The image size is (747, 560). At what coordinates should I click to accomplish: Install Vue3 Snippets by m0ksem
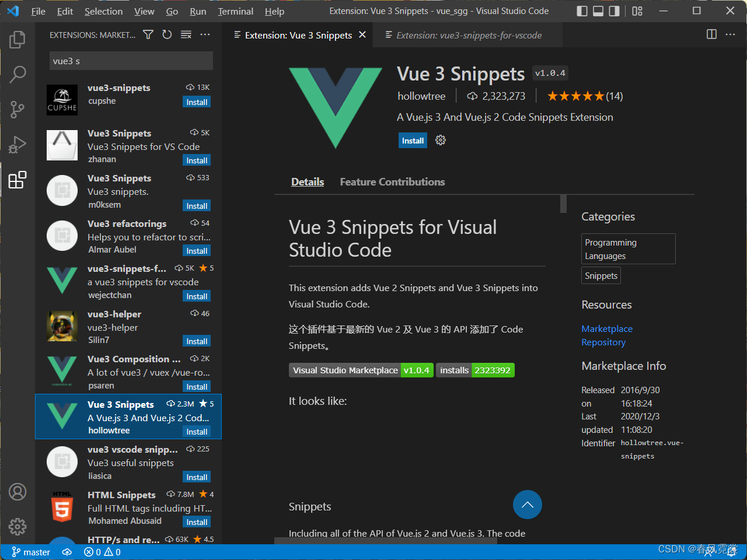click(x=197, y=206)
